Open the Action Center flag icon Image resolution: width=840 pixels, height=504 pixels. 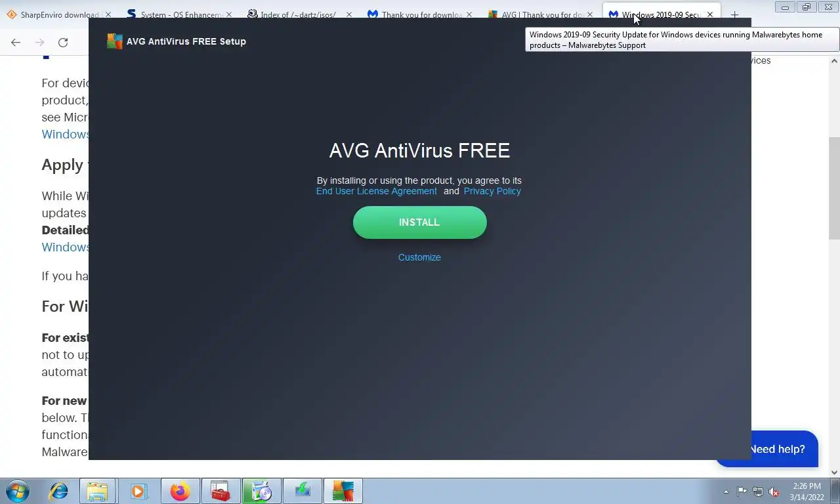click(x=742, y=492)
